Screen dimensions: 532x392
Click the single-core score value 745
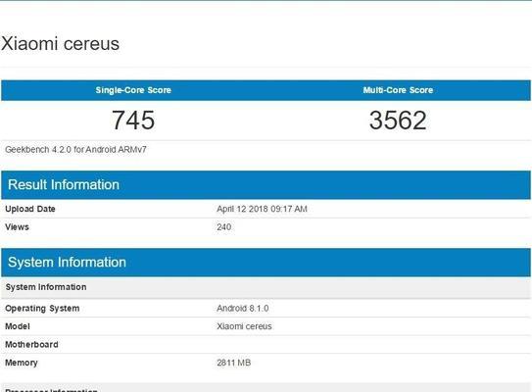coord(133,121)
